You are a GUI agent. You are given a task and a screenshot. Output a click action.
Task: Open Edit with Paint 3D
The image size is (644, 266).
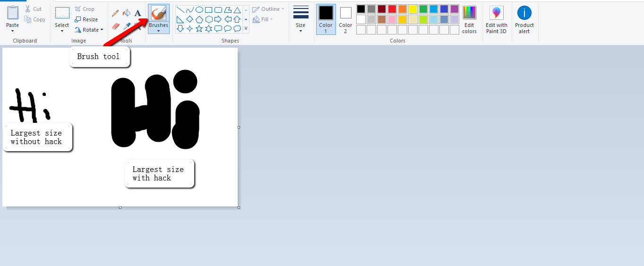(497, 20)
